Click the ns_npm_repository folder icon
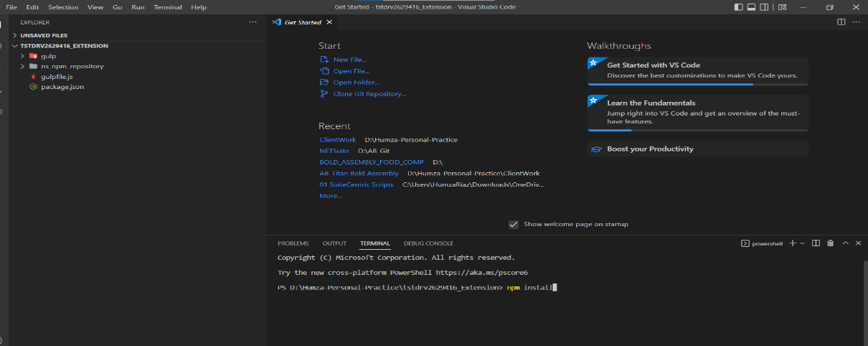Image resolution: width=868 pixels, height=346 pixels. pyautogui.click(x=33, y=66)
